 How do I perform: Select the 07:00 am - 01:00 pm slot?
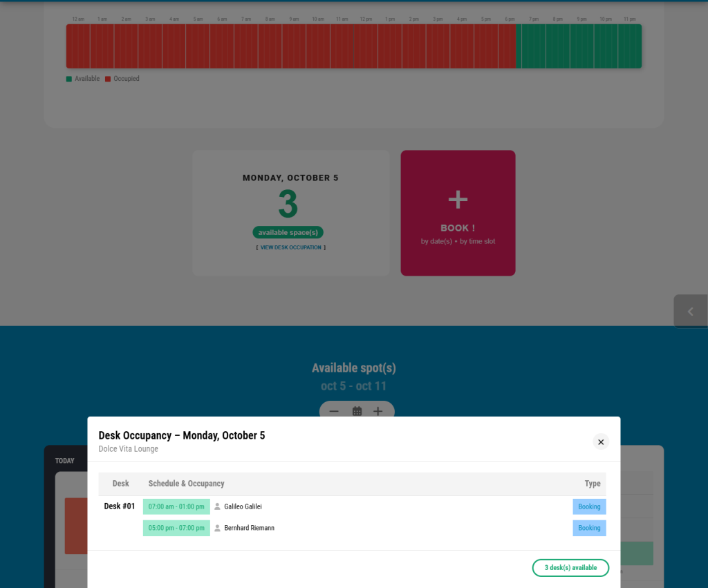[176, 506]
